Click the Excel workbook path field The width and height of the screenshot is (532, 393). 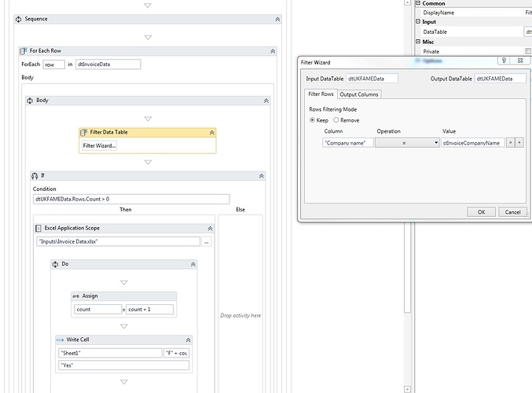click(x=118, y=241)
